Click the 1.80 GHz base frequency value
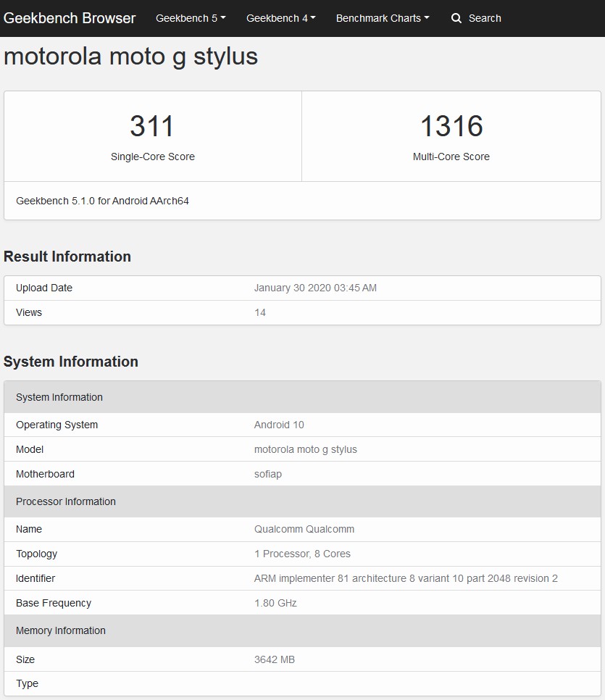 (x=275, y=603)
